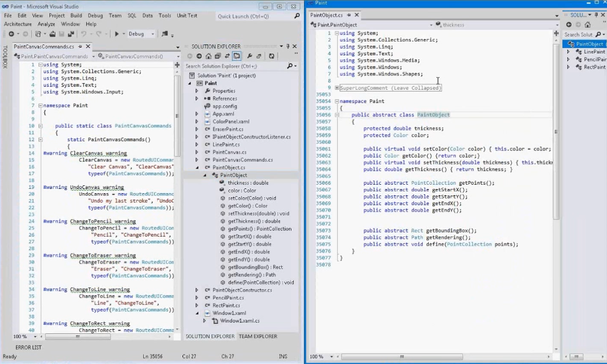This screenshot has height=364, width=607.
Task: Open the File menu
Action: click(x=8, y=16)
